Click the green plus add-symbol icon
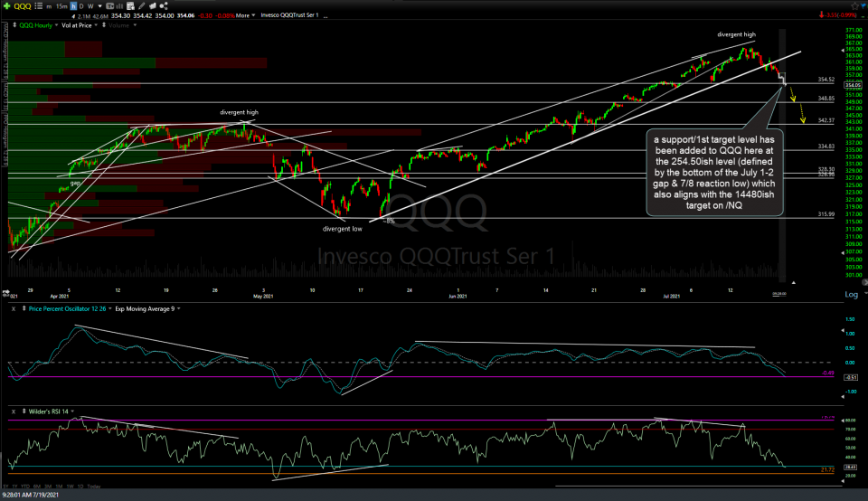868x501 pixels. tap(6, 6)
